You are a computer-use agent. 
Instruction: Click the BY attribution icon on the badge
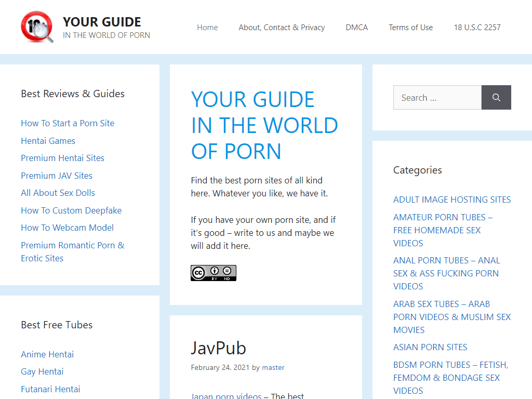214,270
